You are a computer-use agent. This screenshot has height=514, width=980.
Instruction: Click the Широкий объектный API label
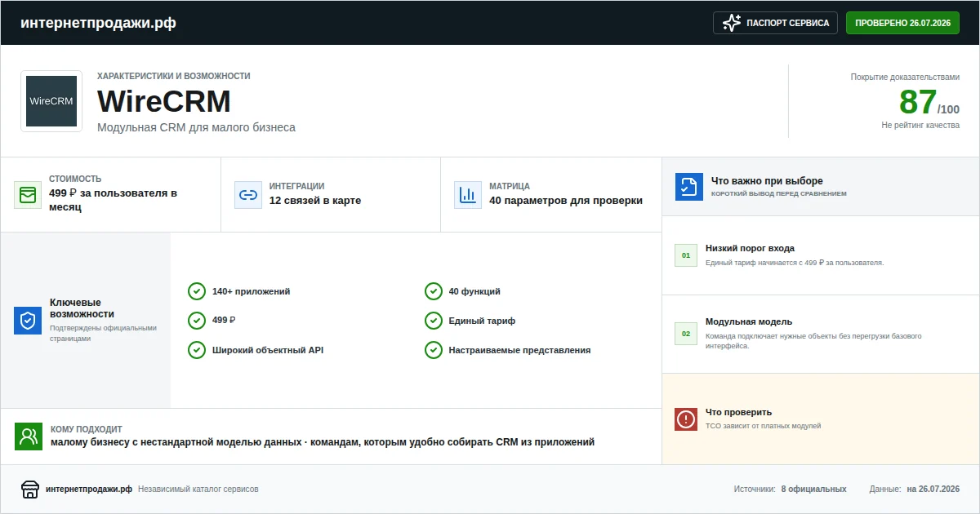pyautogui.click(x=268, y=350)
